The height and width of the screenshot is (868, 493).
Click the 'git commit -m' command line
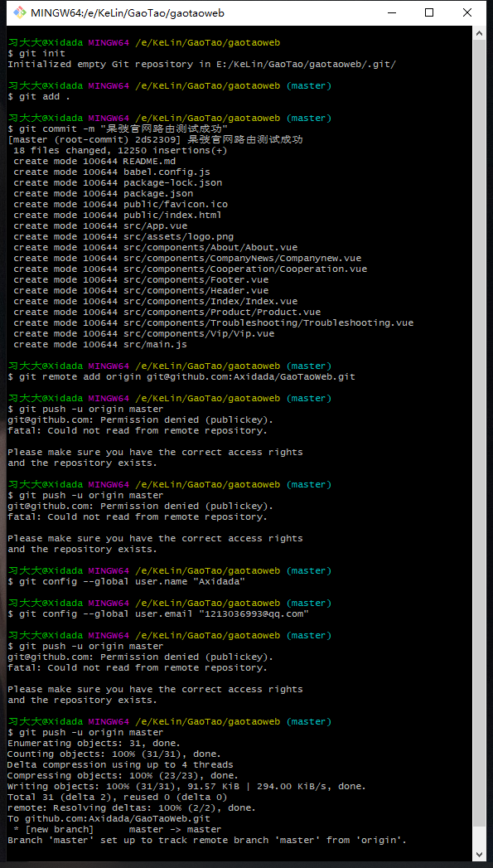pos(118,129)
